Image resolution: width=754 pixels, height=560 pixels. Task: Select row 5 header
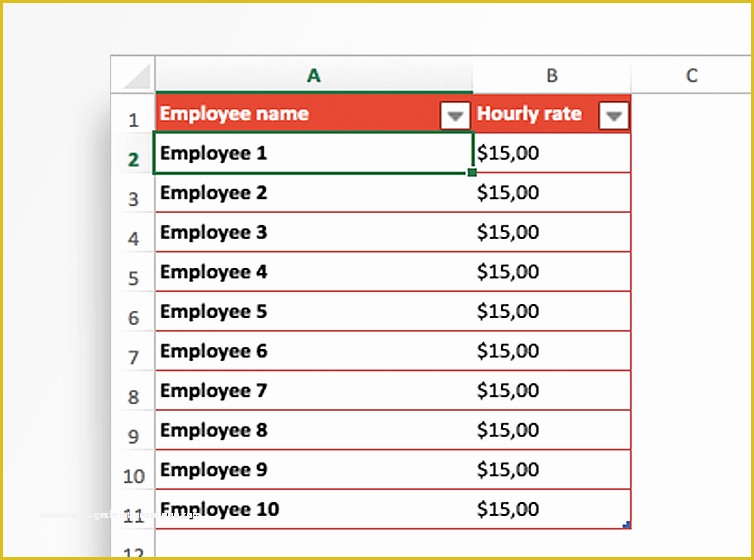click(x=133, y=272)
